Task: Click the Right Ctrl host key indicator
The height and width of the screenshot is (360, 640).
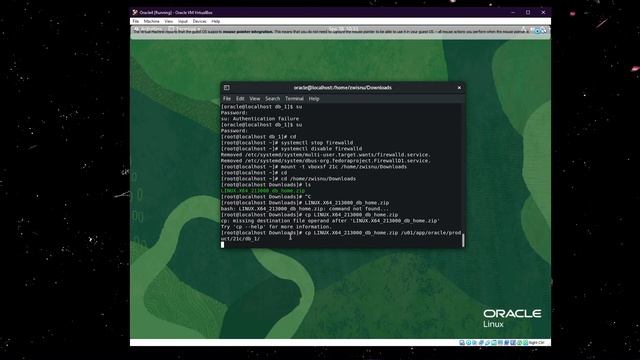Action: tap(536, 342)
